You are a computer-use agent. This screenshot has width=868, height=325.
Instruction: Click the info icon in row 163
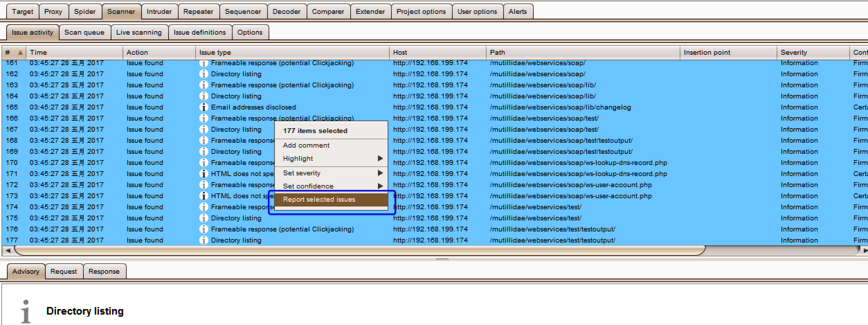coord(204,85)
